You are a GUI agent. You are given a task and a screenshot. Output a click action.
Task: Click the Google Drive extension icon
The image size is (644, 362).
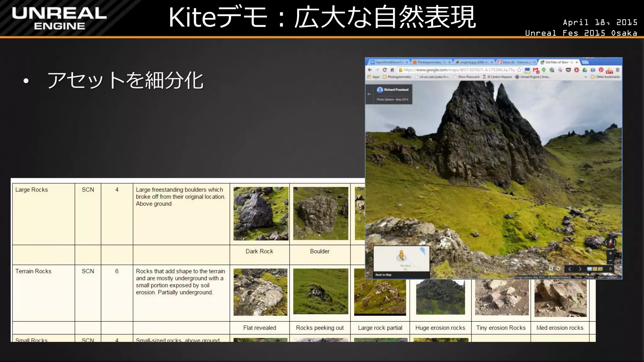[x=585, y=70]
